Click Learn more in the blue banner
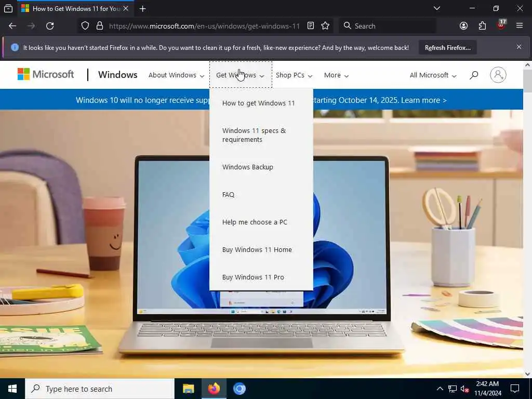532x399 pixels. (x=424, y=100)
